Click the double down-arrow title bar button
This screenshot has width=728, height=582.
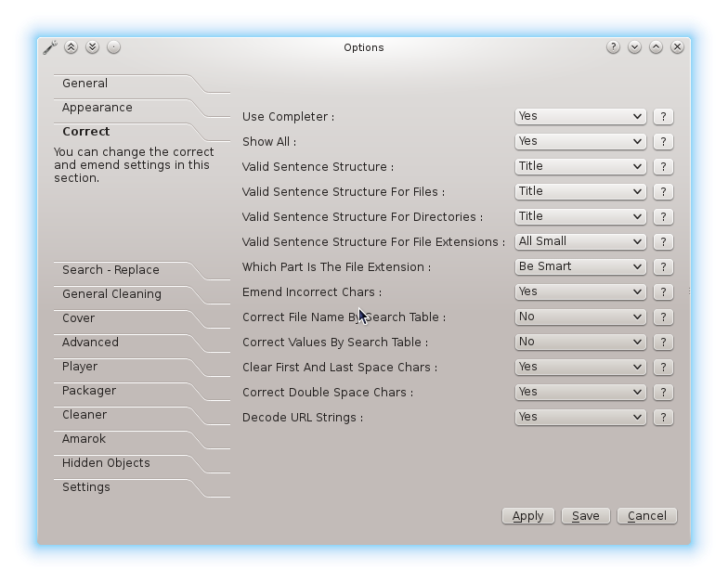click(x=93, y=46)
